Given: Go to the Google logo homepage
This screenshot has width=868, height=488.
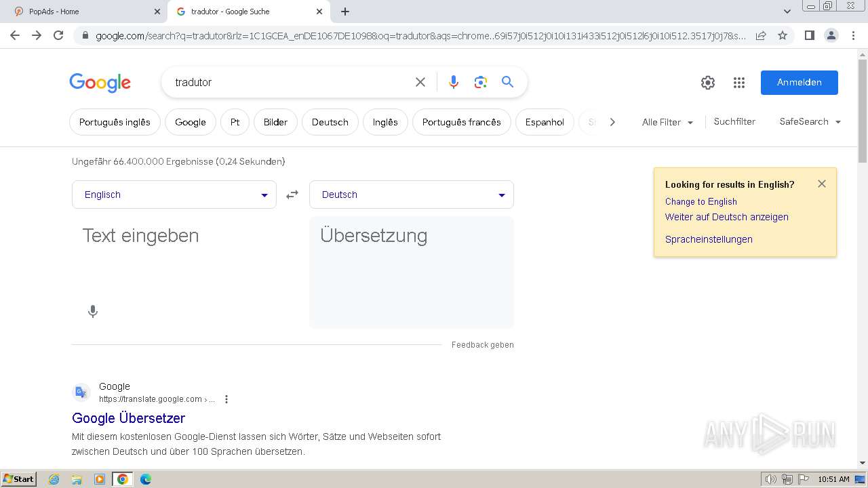Looking at the screenshot, I should (100, 83).
